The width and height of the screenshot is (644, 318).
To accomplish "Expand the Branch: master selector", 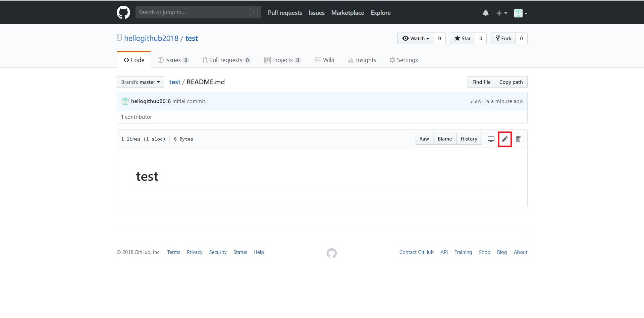I will 141,82.
